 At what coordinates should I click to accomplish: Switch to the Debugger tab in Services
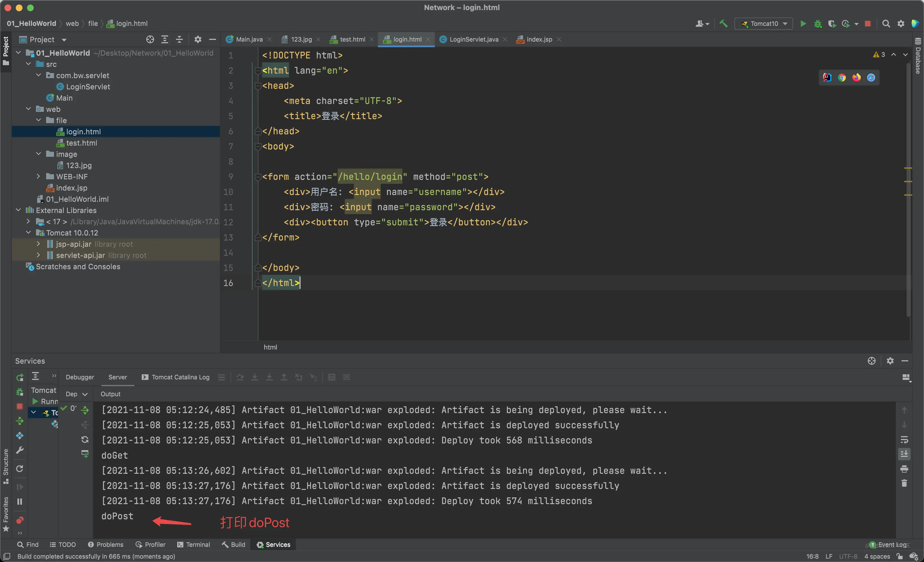point(80,377)
